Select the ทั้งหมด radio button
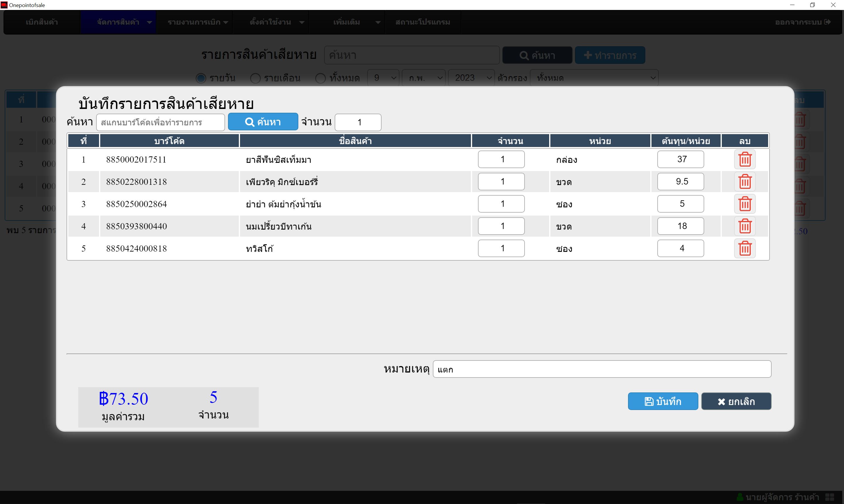 click(320, 78)
